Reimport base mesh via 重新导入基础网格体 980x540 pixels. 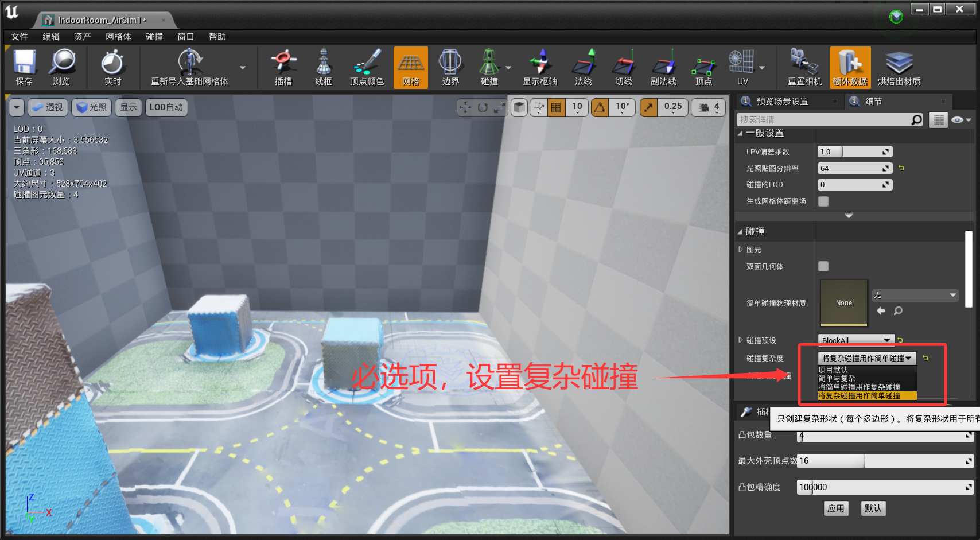[x=189, y=67]
